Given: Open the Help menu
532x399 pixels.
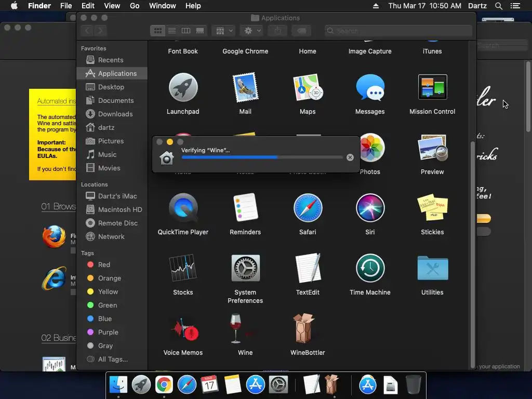Looking at the screenshot, I should (193, 6).
